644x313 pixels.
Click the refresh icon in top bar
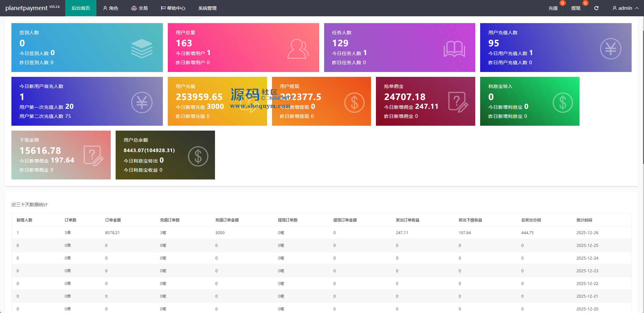(x=596, y=8)
